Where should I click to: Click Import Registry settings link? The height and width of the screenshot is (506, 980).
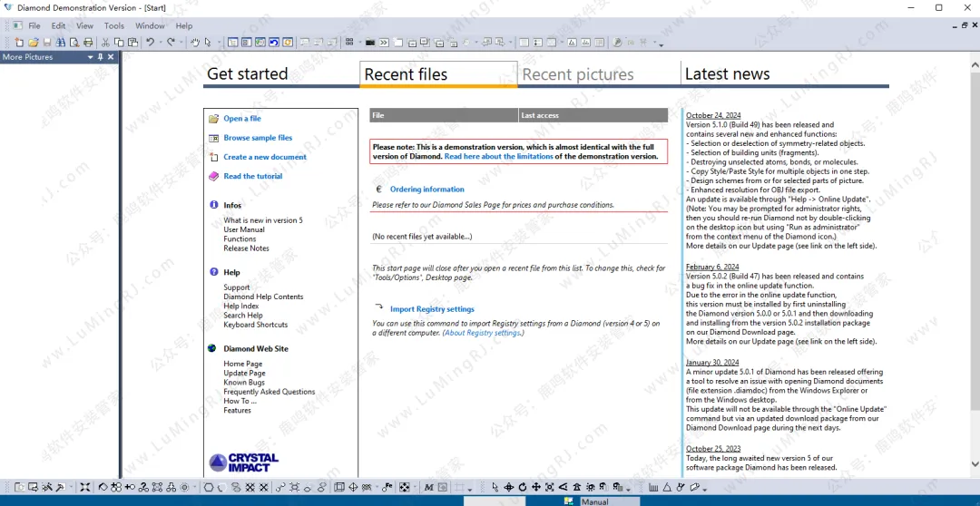pyautogui.click(x=432, y=309)
